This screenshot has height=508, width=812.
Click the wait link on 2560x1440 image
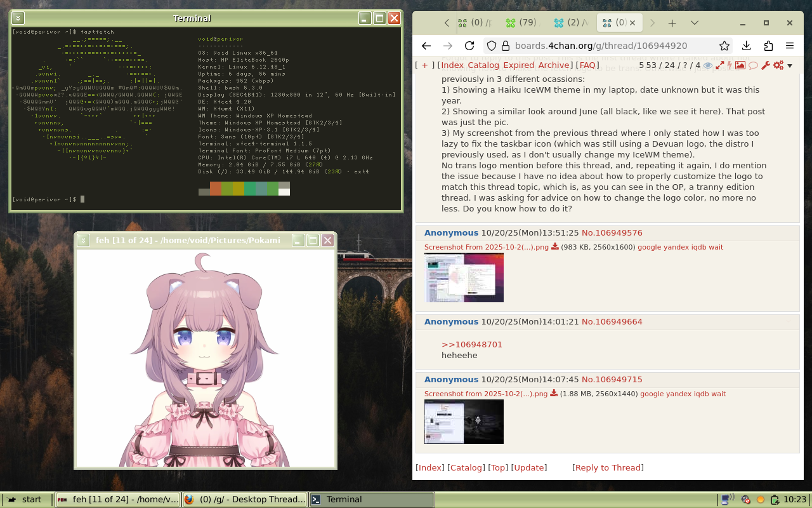click(x=718, y=394)
